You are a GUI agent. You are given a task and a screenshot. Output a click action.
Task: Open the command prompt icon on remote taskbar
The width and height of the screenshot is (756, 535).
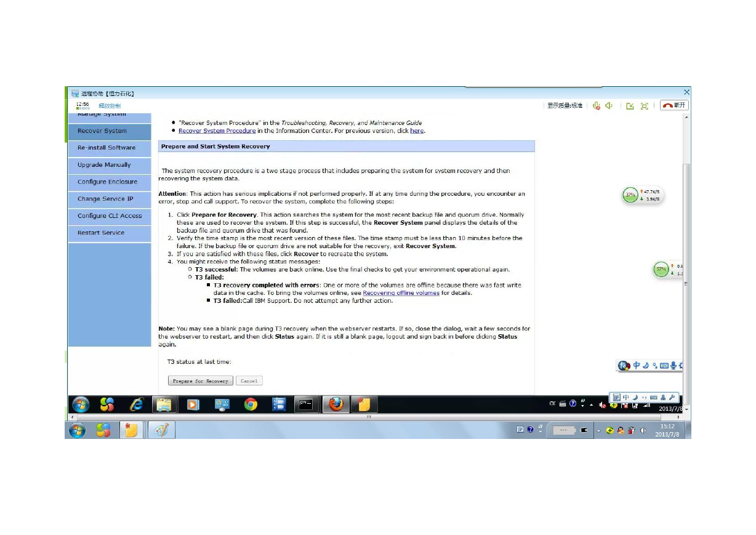point(306,404)
